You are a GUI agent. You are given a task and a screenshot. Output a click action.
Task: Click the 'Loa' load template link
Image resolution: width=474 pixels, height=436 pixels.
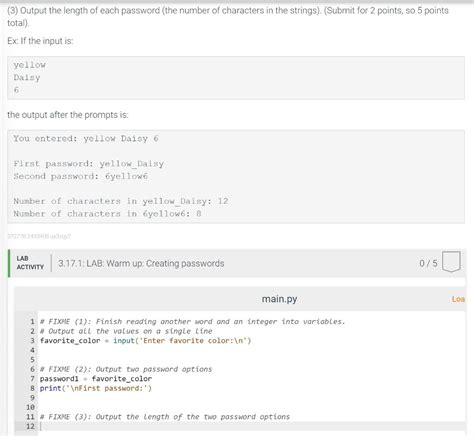(458, 299)
